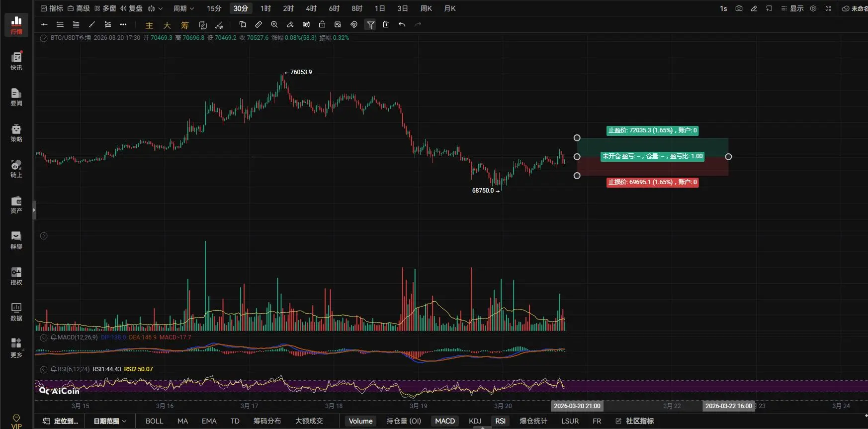Open the VIP membership page

coord(16,421)
